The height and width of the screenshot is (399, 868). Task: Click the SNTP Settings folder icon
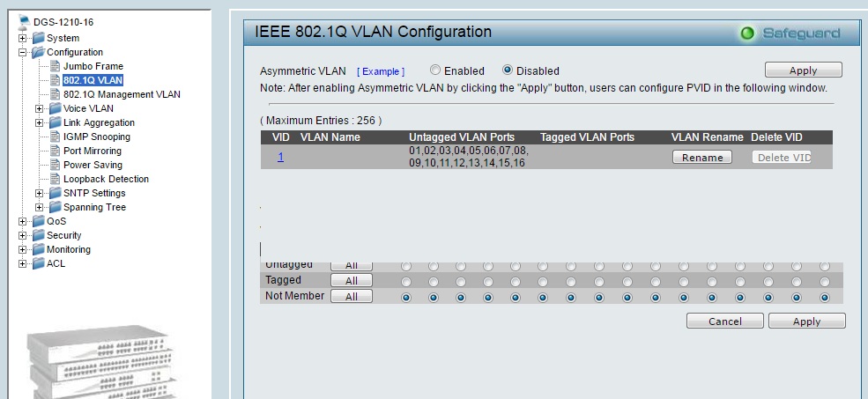(x=55, y=193)
